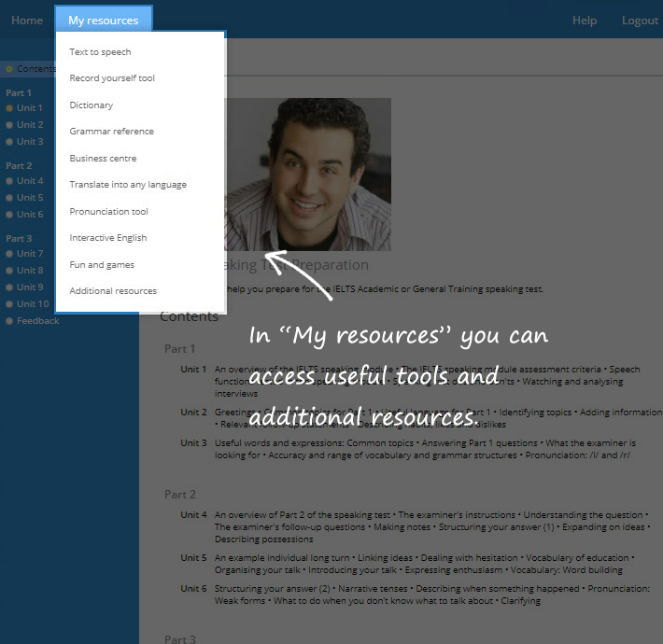This screenshot has width=663, height=644.
Task: Select Record yourself tool
Action: [x=112, y=78]
